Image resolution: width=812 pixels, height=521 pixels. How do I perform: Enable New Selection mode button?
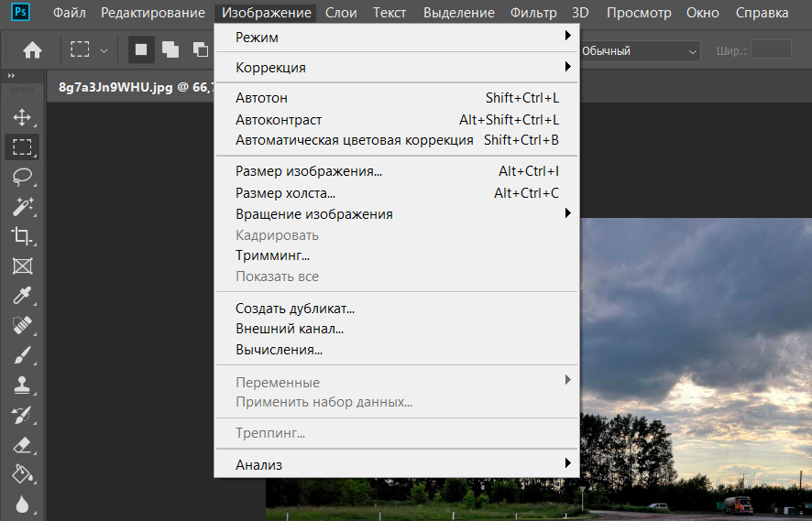tap(141, 50)
